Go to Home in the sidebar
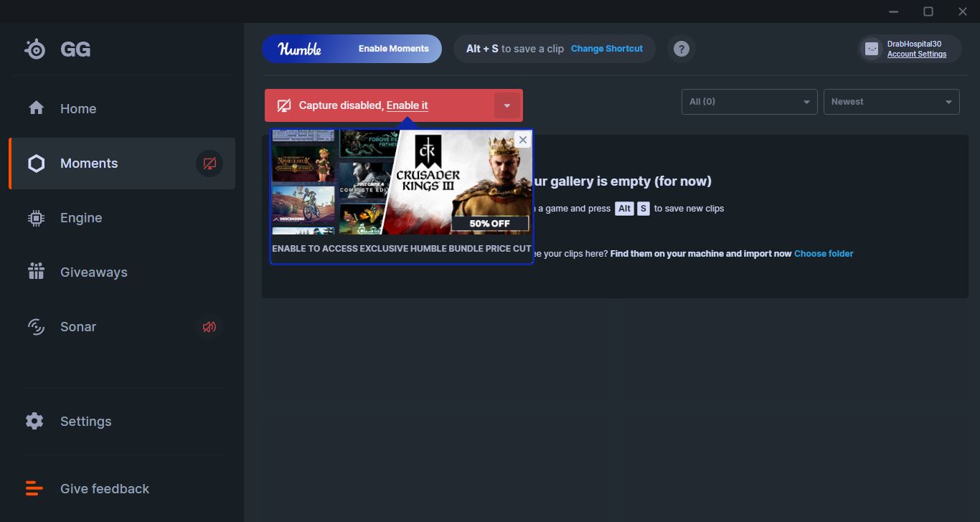Image resolution: width=980 pixels, height=522 pixels. [122, 108]
